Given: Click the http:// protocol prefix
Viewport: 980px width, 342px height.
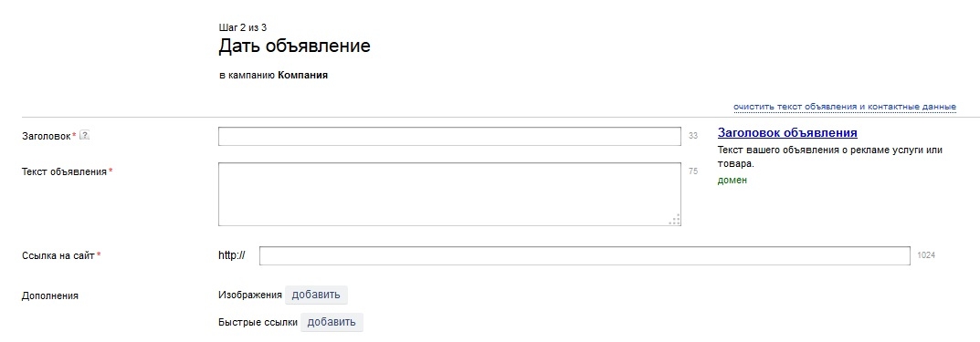Looking at the screenshot, I should 232,255.
